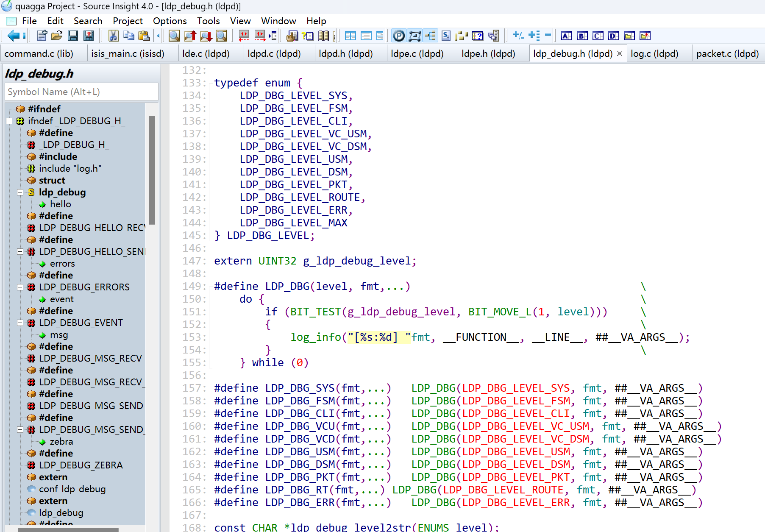This screenshot has width=765, height=532.
Task: Click the Go To Previous Link red-arrows icon
Action: coord(244,36)
